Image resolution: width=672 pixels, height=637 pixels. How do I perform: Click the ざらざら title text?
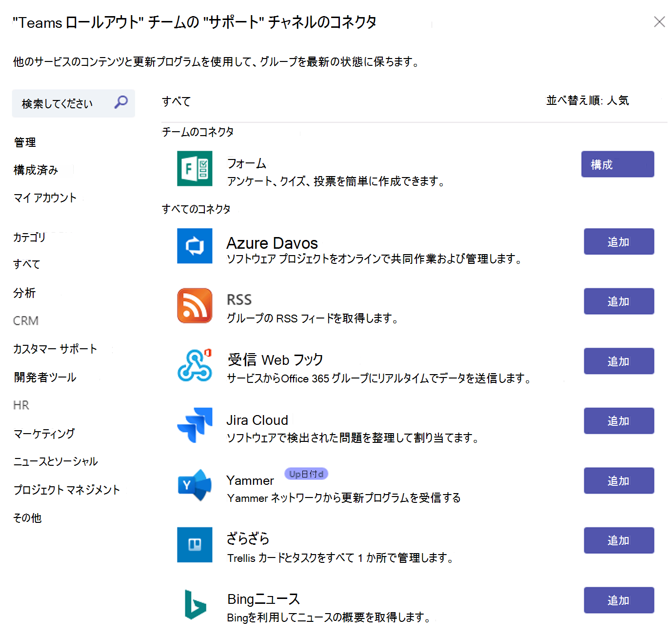(x=248, y=538)
